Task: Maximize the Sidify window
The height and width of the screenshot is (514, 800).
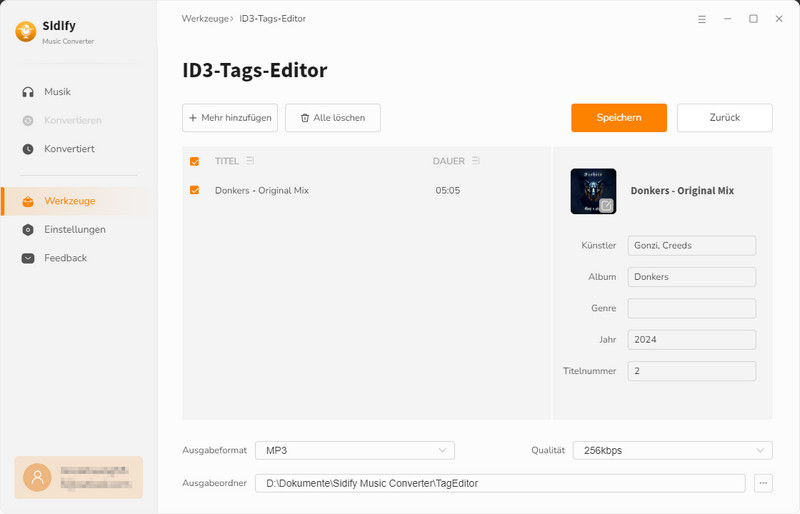Action: tap(753, 19)
